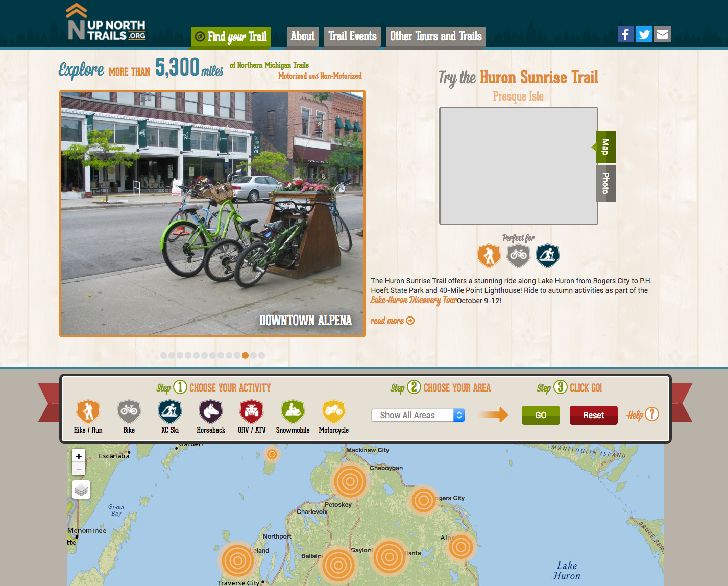Select the active orange slideshow dot
The height and width of the screenshot is (586, 728).
pyautogui.click(x=245, y=355)
